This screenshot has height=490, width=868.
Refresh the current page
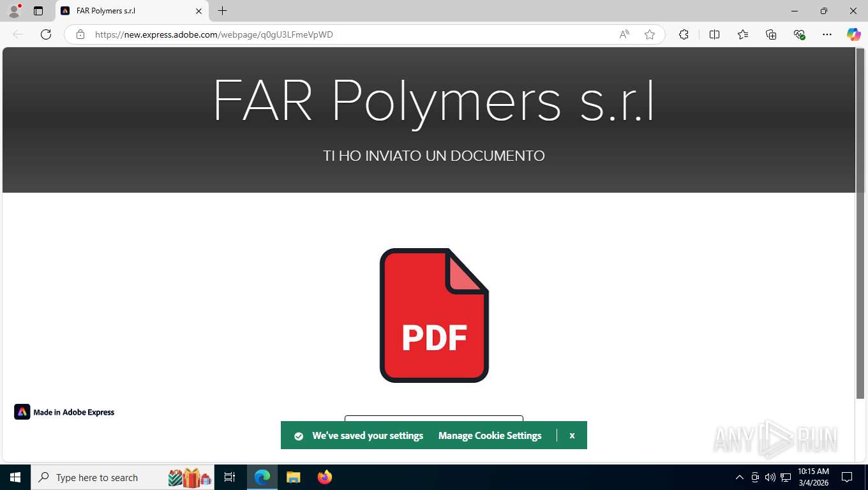46,34
